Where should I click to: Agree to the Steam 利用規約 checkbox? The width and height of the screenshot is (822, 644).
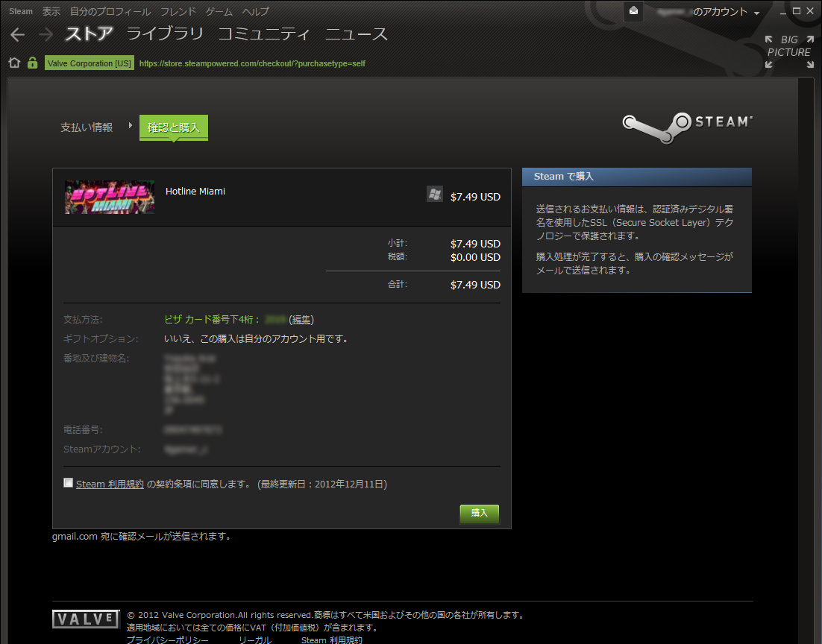[x=68, y=482]
